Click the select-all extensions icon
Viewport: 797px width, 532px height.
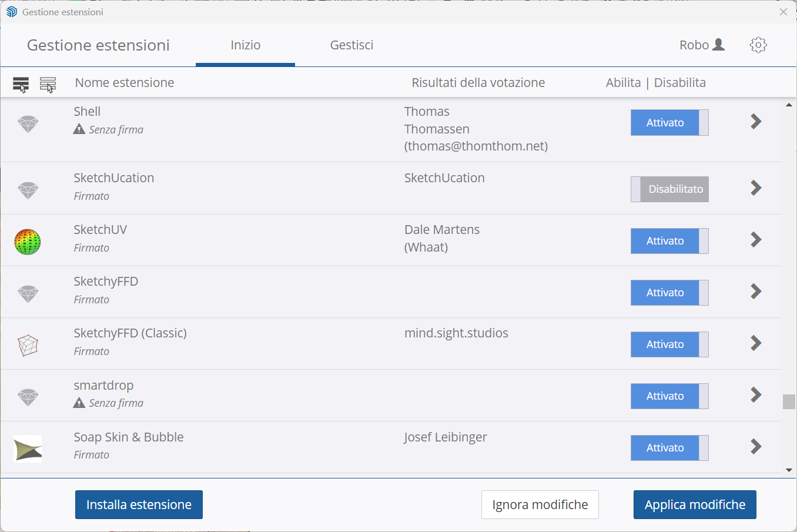tap(21, 84)
